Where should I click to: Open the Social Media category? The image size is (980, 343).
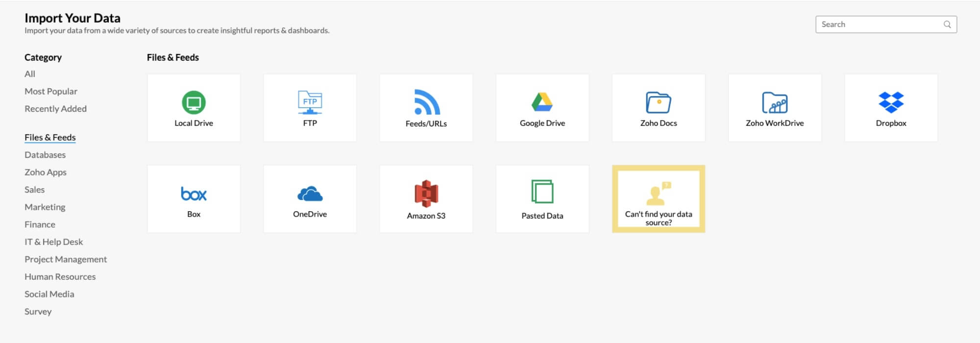49,294
